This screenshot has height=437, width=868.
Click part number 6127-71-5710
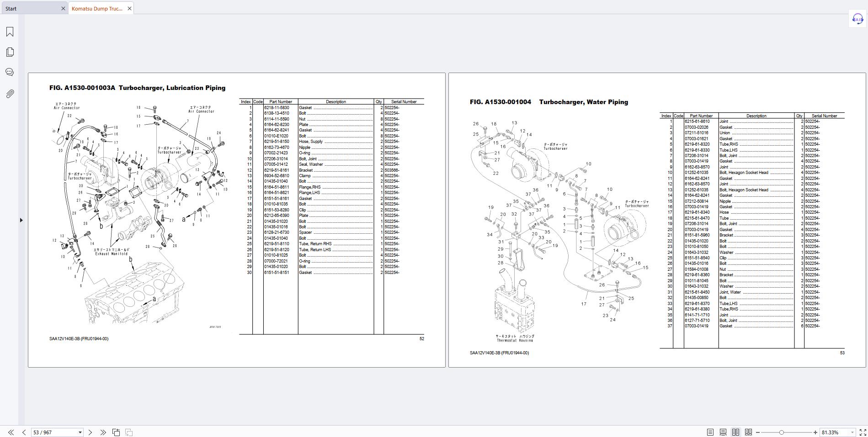[697, 321]
